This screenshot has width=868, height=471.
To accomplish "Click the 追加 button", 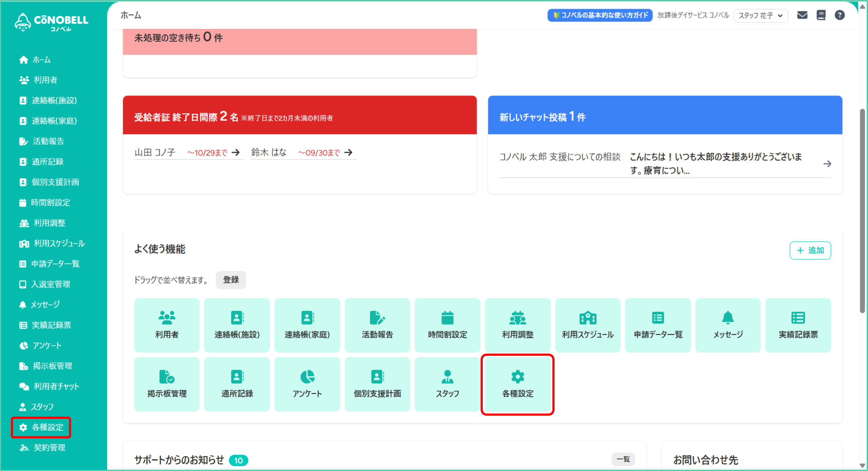I will 810,250.
